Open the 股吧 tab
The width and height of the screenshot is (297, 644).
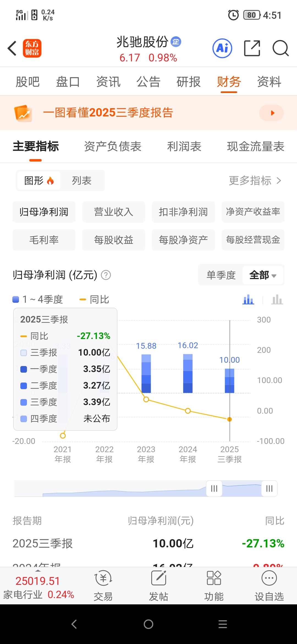[x=28, y=82]
